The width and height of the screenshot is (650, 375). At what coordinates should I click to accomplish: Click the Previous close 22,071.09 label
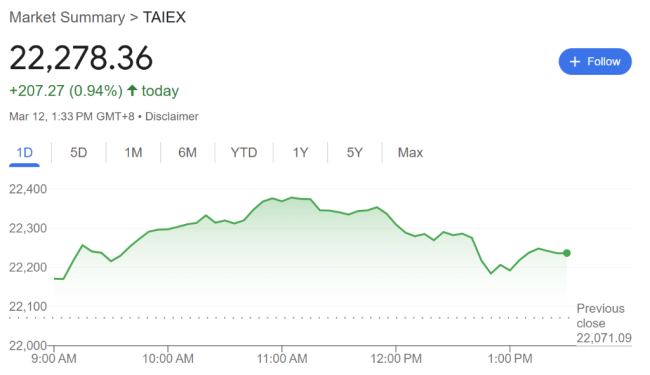point(604,323)
